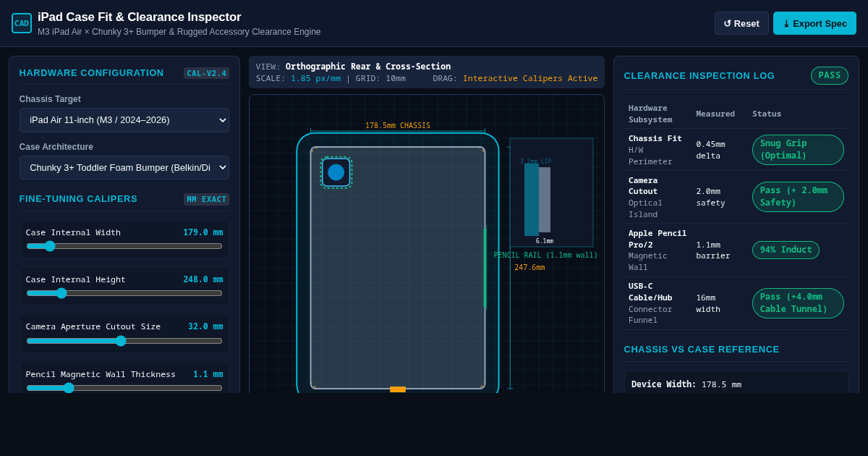The image size is (868, 456).
Task: Click the PASS status badge
Action: [830, 75]
